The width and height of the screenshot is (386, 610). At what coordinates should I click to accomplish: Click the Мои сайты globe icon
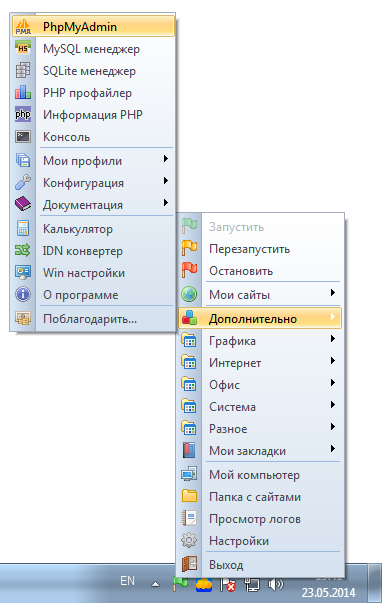tap(189, 294)
